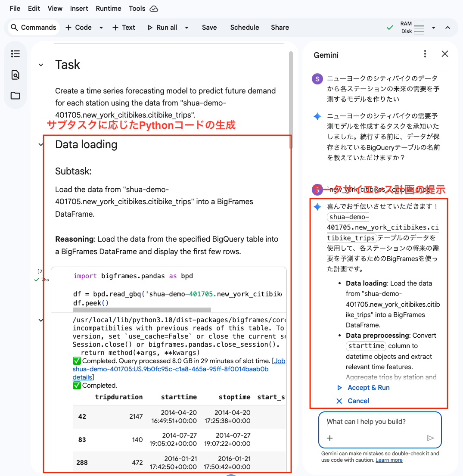Click the Gemini sparkle icon beside the plan

click(x=317, y=207)
